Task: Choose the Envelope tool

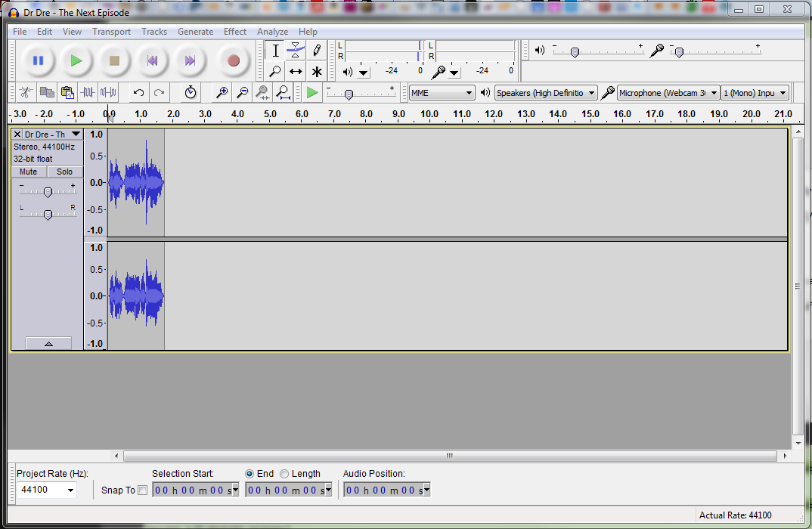Action: [296, 51]
